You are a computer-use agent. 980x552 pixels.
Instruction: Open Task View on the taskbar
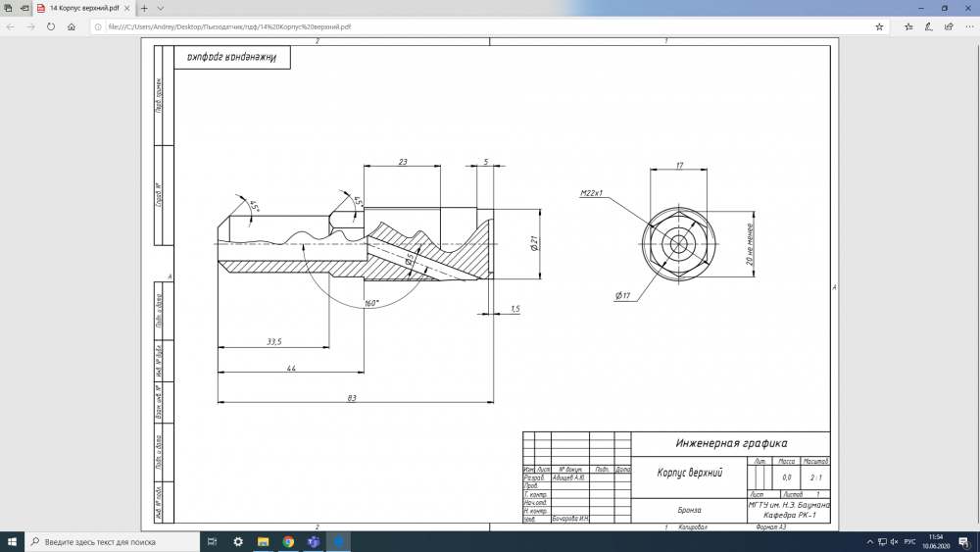tap(213, 542)
